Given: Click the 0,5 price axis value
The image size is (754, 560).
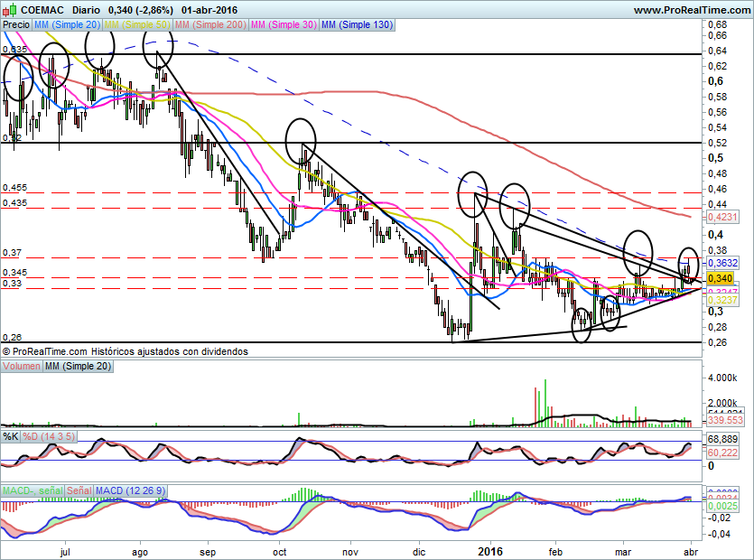Looking at the screenshot, I should (715, 158).
